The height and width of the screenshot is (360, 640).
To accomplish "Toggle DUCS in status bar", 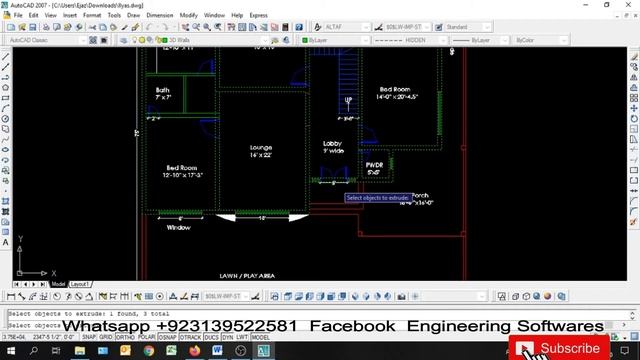I will (211, 337).
